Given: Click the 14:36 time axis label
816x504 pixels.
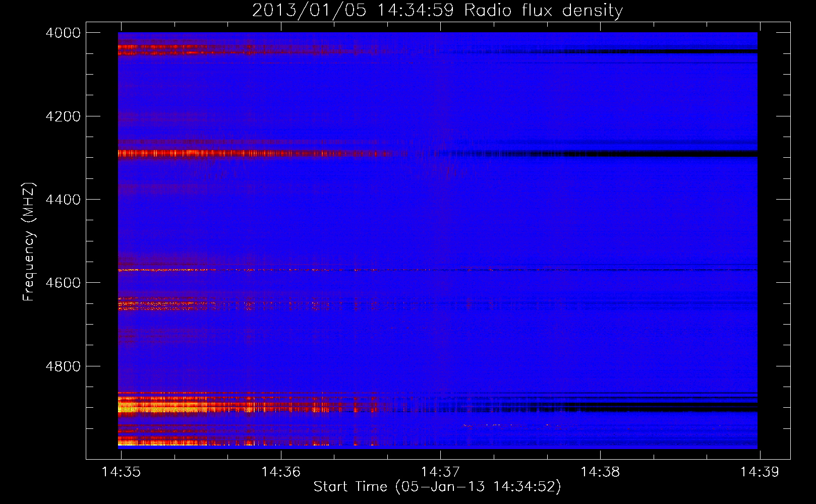Looking at the screenshot, I should tap(281, 472).
